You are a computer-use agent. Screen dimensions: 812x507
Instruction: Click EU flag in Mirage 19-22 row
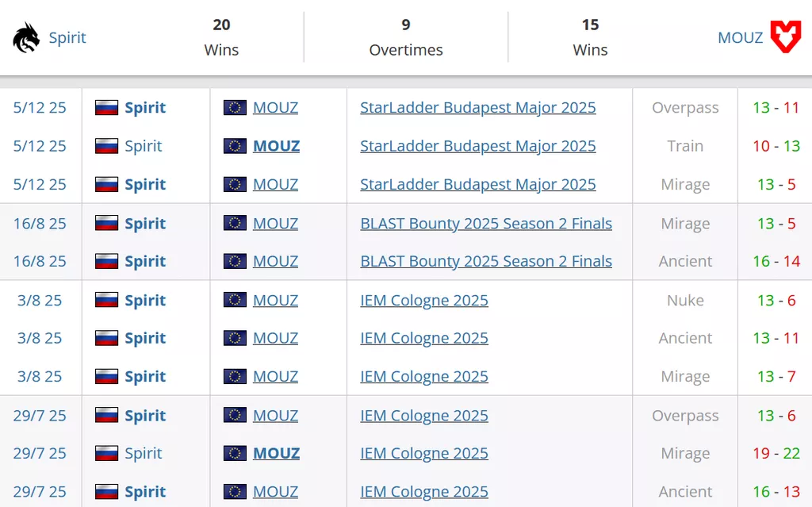pos(235,453)
